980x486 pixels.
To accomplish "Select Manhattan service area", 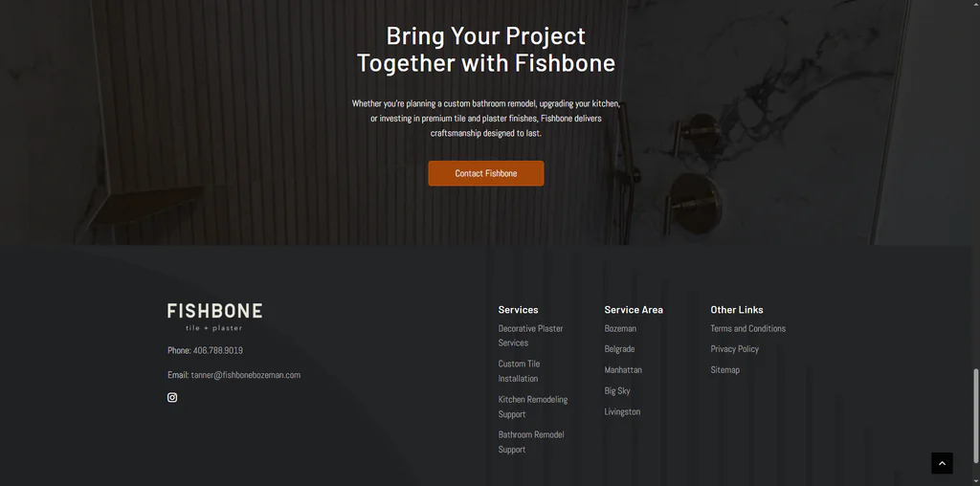I will (623, 370).
